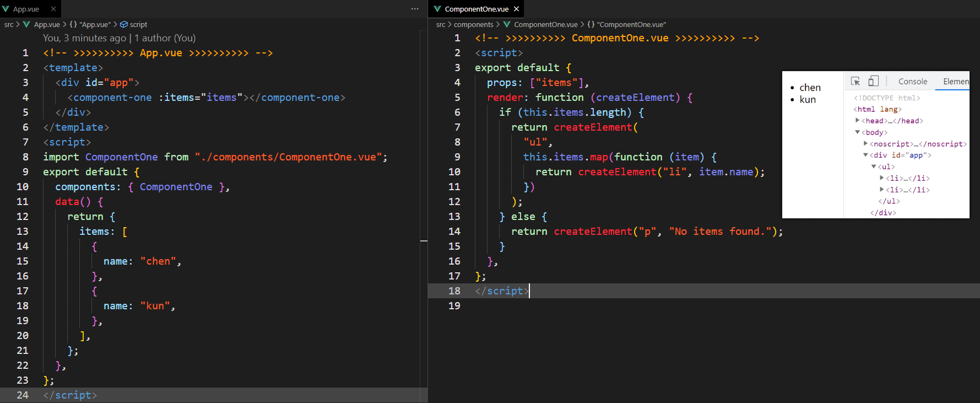This screenshot has width=980, height=403.
Task: Click the name: "kun" line in App.vue
Action: (x=139, y=306)
